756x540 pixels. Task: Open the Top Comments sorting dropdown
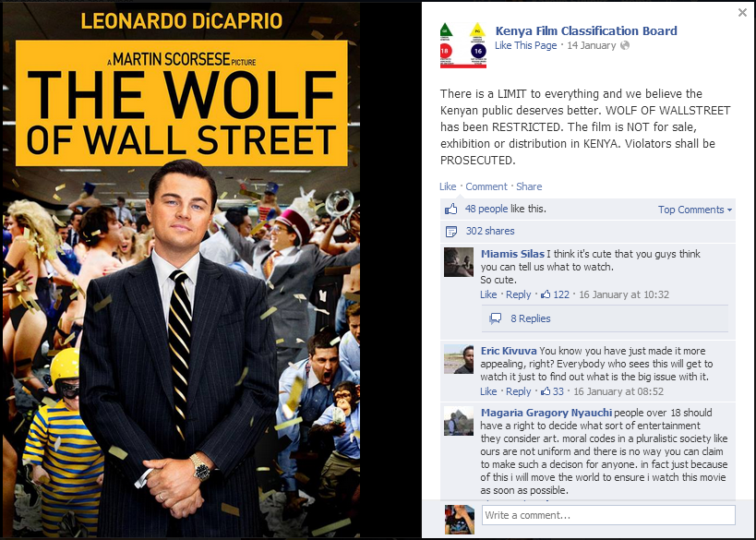coord(695,210)
